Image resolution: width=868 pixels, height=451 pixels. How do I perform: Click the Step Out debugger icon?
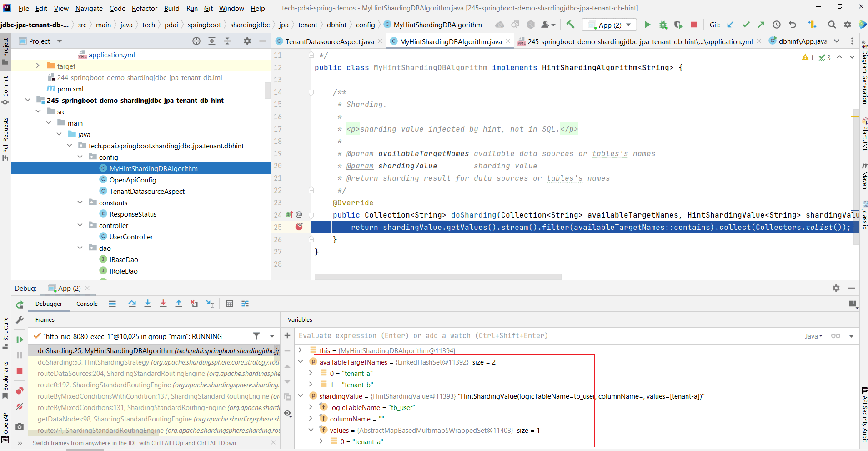[179, 304]
